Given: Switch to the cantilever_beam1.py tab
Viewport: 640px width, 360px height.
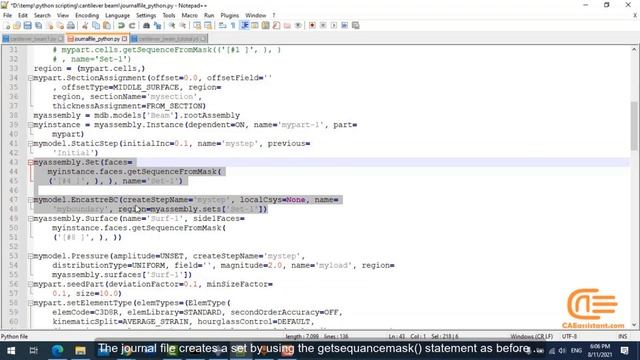Looking at the screenshot, I should pos(33,39).
